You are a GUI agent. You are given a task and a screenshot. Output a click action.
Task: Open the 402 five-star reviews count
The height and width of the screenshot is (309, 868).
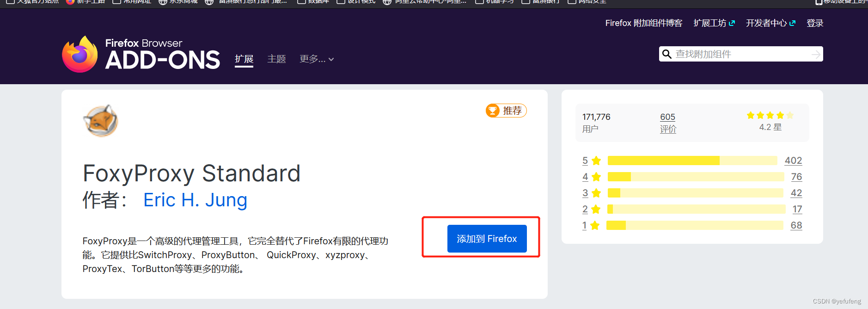tap(793, 161)
